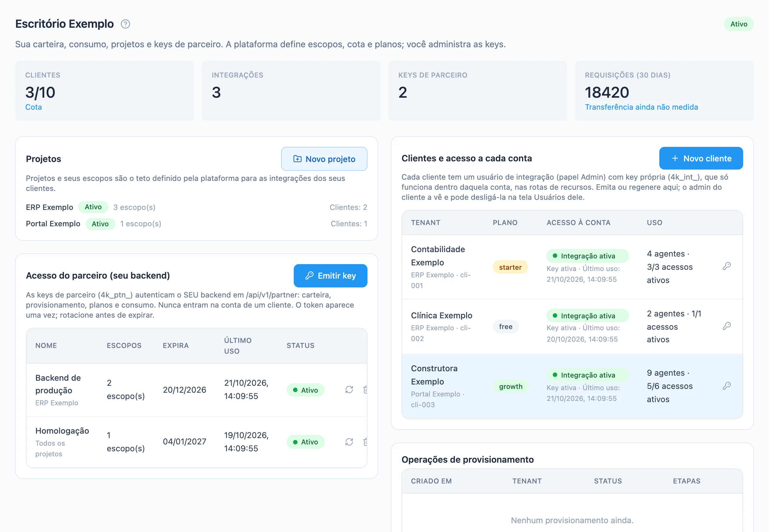
Task: Click the EXPIRA column header
Action: click(176, 346)
